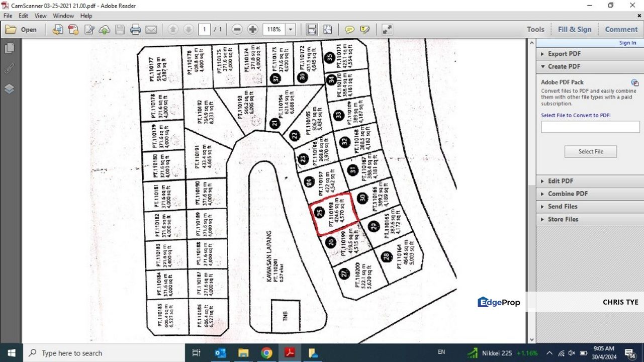
Task: Click the Sign In link
Action: [x=627, y=43]
